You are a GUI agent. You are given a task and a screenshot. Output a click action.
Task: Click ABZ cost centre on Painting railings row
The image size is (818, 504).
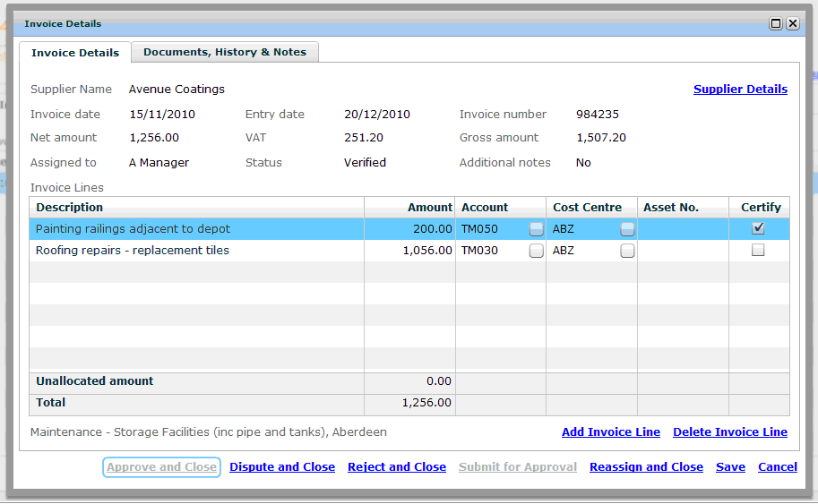[x=564, y=229]
